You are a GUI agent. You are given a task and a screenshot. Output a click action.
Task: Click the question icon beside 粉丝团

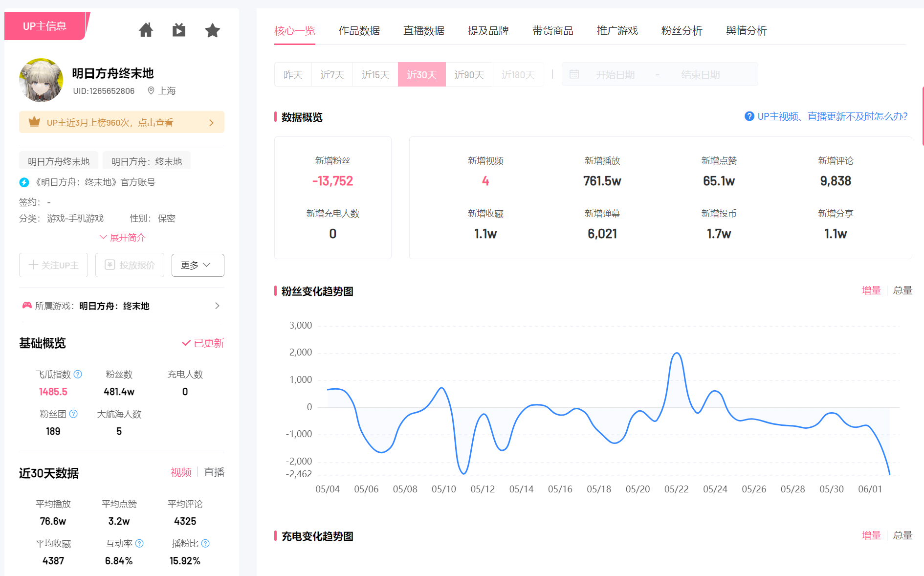[x=73, y=414]
